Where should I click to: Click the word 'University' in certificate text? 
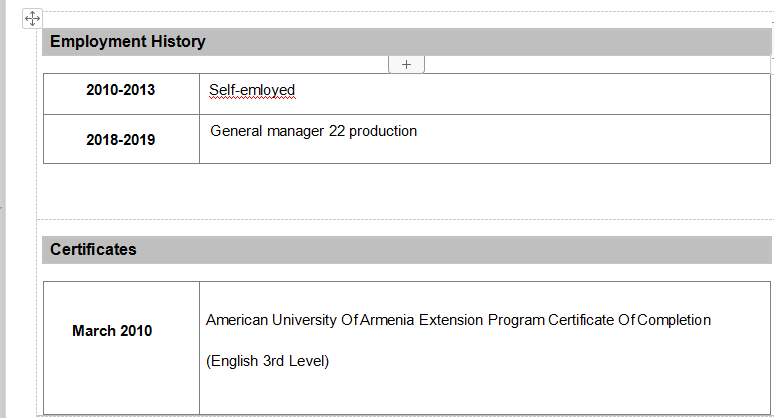[305, 320]
